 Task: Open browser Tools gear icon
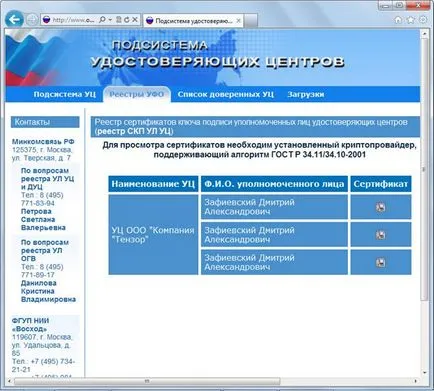click(423, 20)
